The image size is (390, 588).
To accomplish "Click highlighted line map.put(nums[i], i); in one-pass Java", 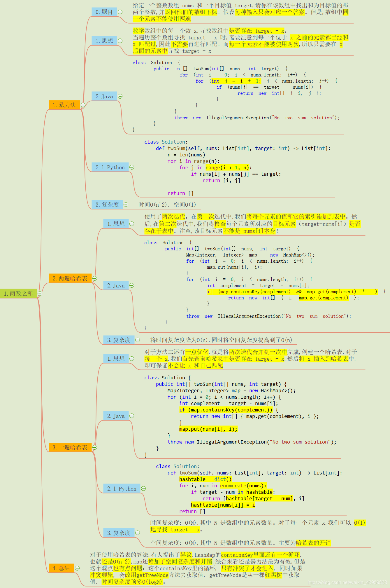I will click(208, 429).
